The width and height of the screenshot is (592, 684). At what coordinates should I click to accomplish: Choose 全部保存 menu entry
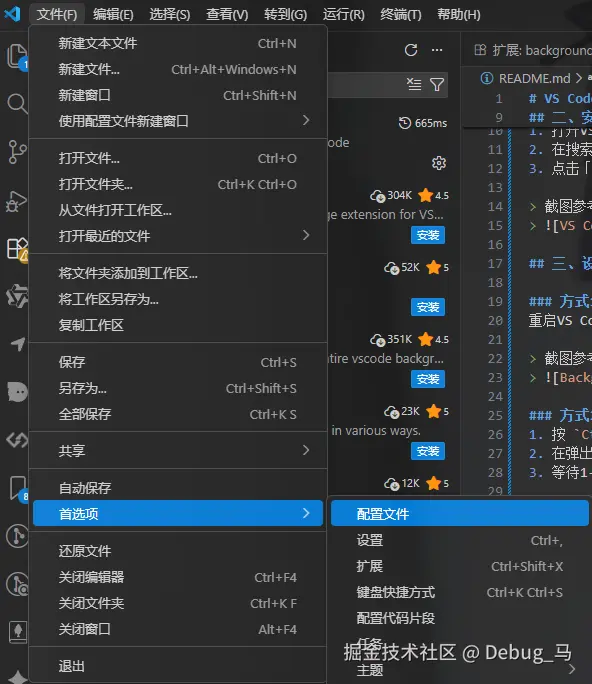pyautogui.click(x=178, y=414)
